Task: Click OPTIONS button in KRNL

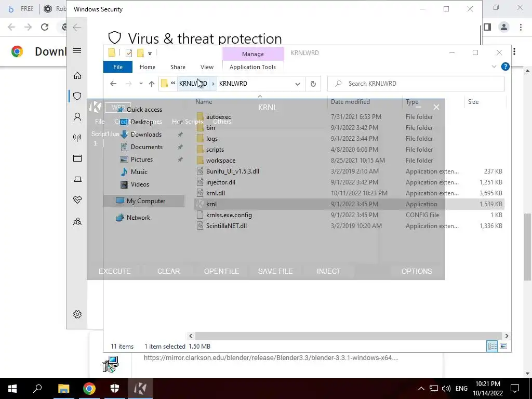Action: [417, 271]
